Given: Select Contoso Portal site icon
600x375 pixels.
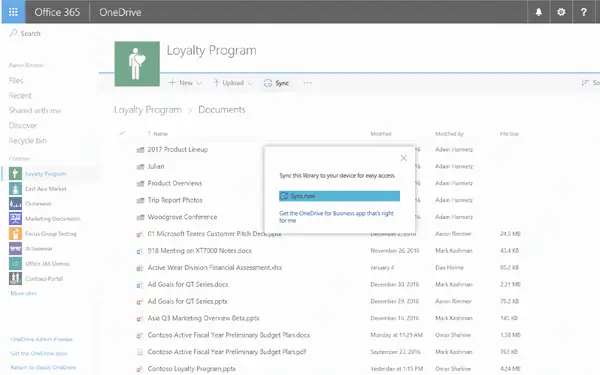Looking at the screenshot, I should pos(15,279).
